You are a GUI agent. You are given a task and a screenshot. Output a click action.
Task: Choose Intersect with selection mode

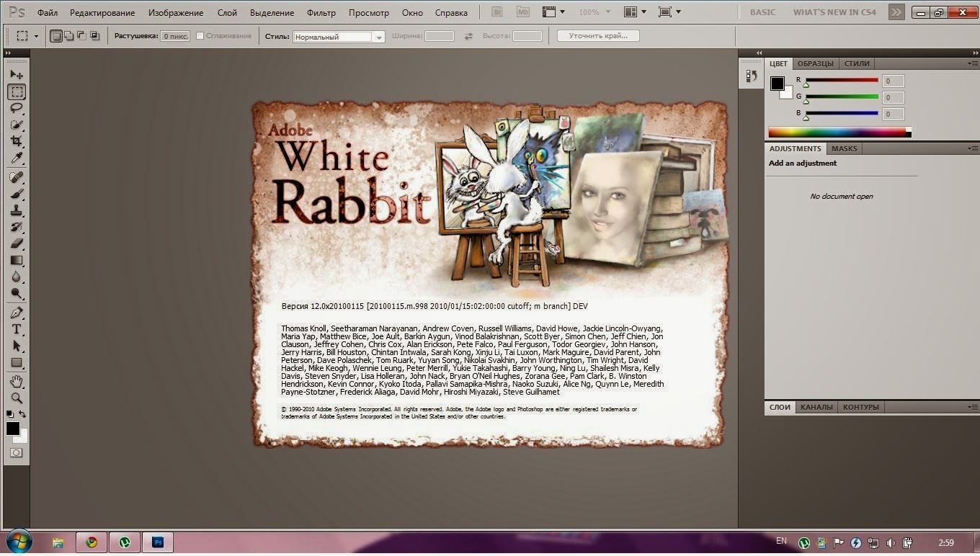pos(94,36)
